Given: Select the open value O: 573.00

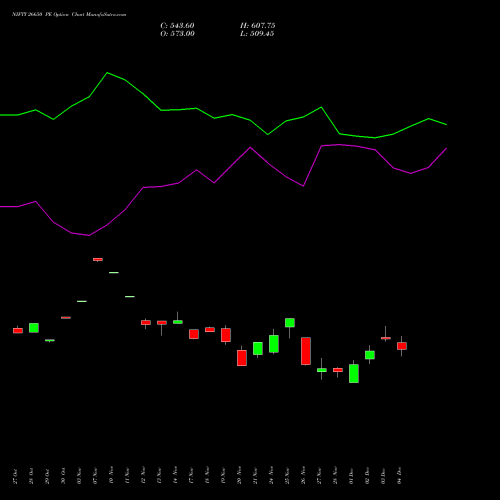Looking at the screenshot, I should coord(177,34).
